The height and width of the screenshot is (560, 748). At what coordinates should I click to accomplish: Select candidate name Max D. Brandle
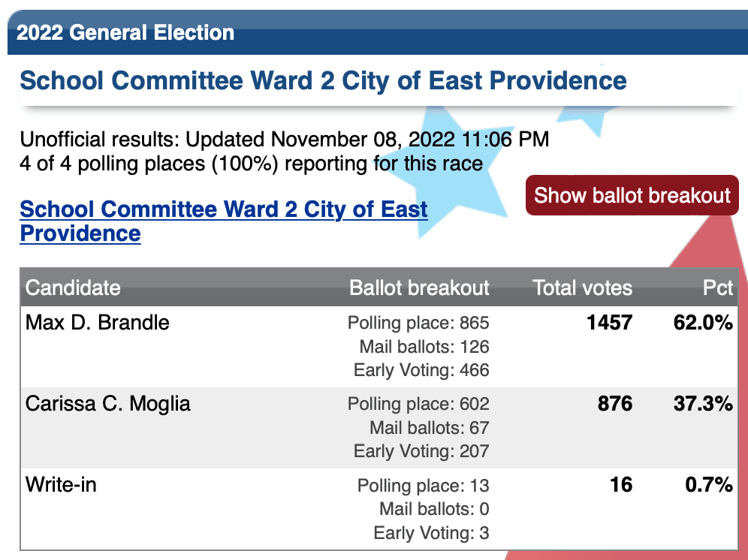[x=98, y=323]
